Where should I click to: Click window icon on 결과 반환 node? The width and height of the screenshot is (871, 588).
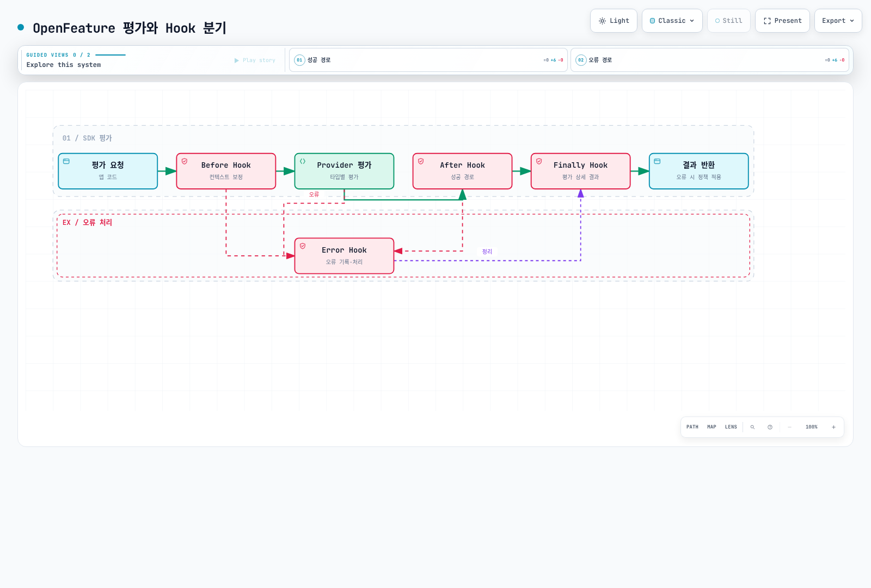pos(657,161)
